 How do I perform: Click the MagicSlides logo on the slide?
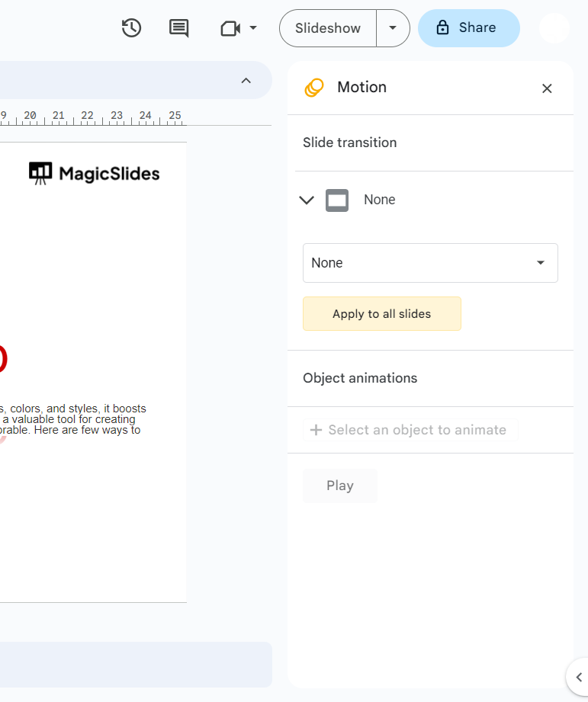pos(93,173)
